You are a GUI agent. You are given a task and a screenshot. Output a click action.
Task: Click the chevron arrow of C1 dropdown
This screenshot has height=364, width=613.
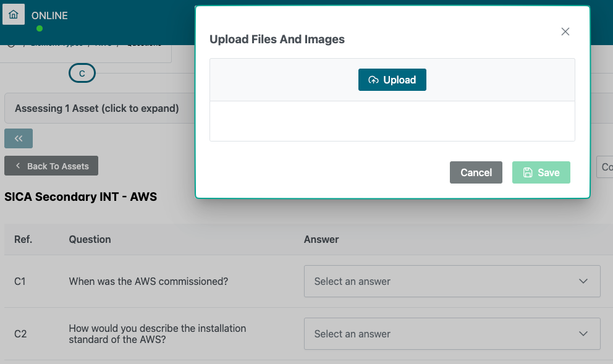click(x=583, y=281)
